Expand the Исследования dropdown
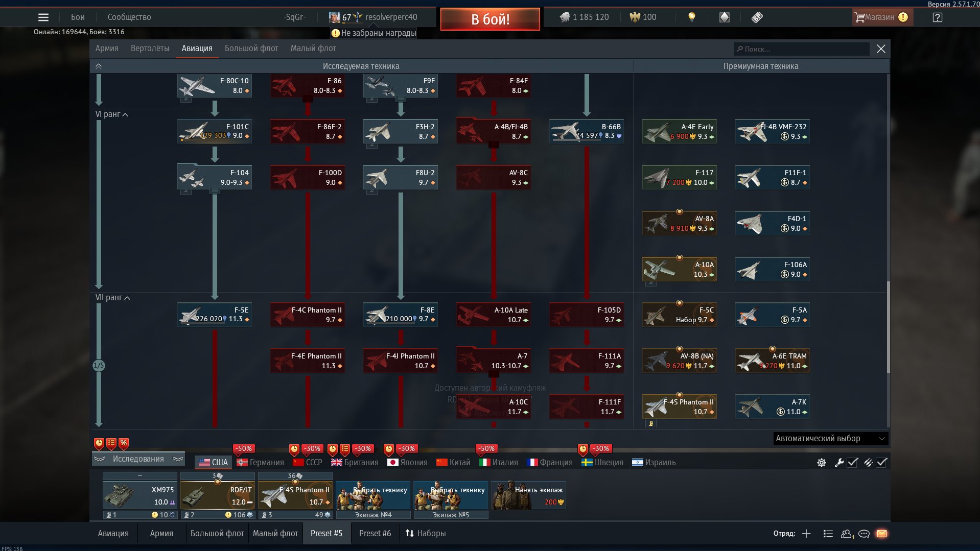 pos(138,459)
